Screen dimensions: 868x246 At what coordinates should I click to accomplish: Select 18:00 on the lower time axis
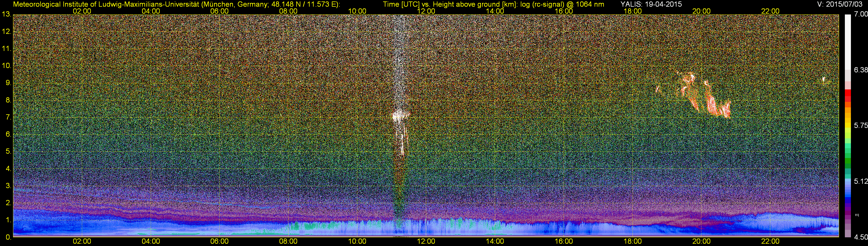(x=632, y=242)
